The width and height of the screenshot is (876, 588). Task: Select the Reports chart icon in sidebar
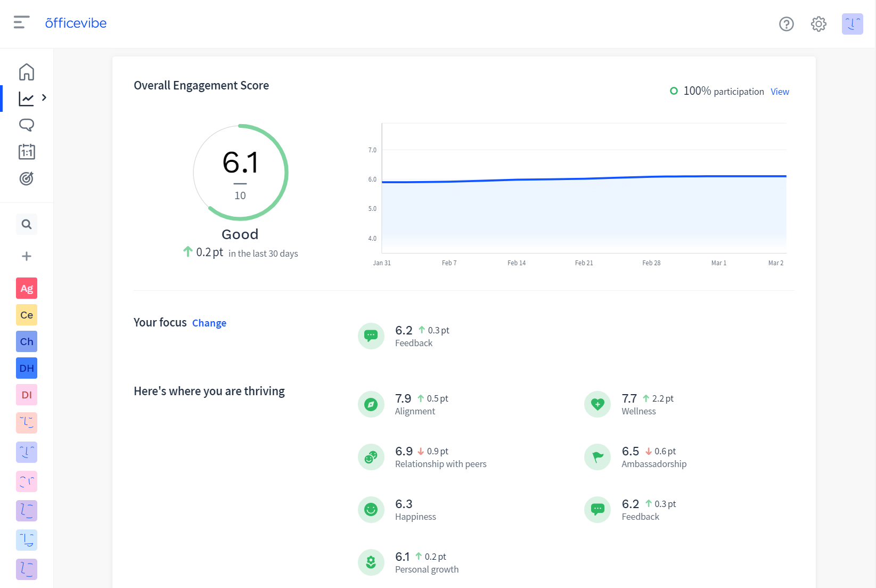(x=26, y=97)
